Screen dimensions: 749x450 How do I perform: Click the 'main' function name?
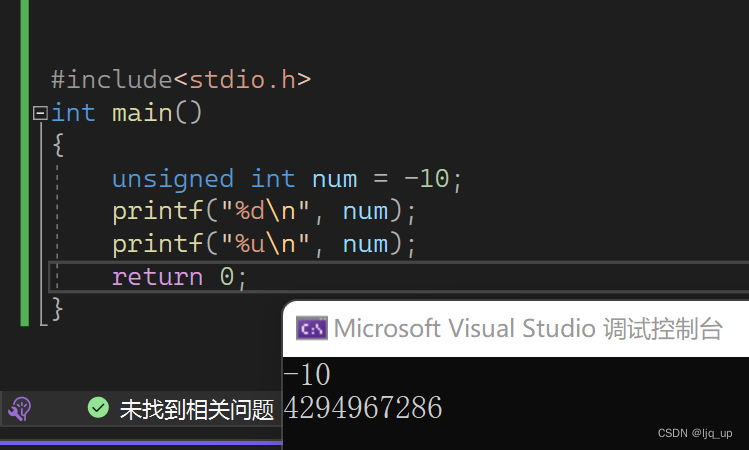pyautogui.click(x=142, y=113)
